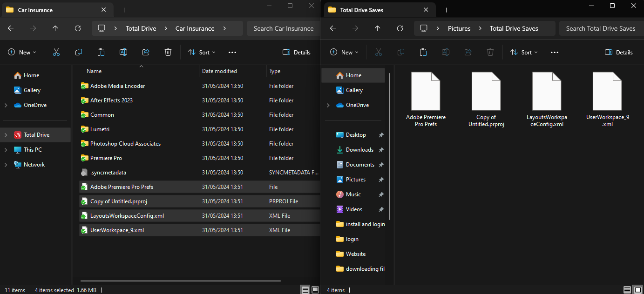Click the horizontal scrollbar in Car Insurance file list
The width and height of the screenshot is (644, 294).
181,281
